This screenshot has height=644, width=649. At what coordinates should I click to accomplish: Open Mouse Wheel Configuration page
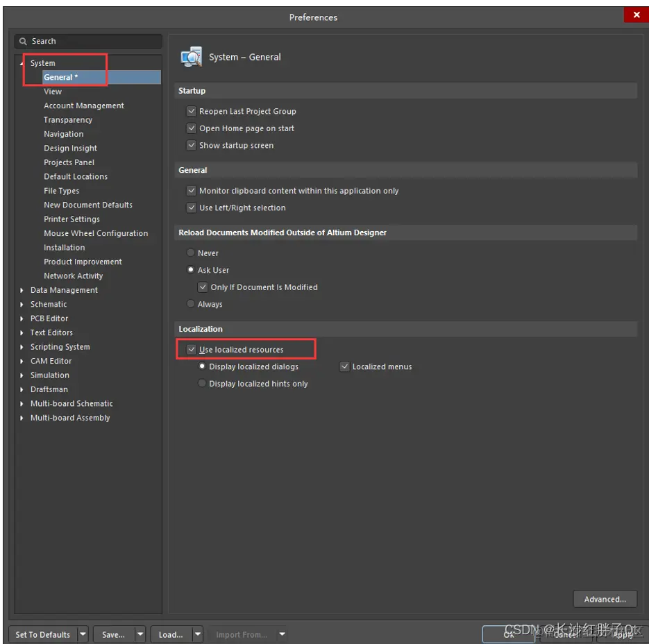[x=96, y=233]
